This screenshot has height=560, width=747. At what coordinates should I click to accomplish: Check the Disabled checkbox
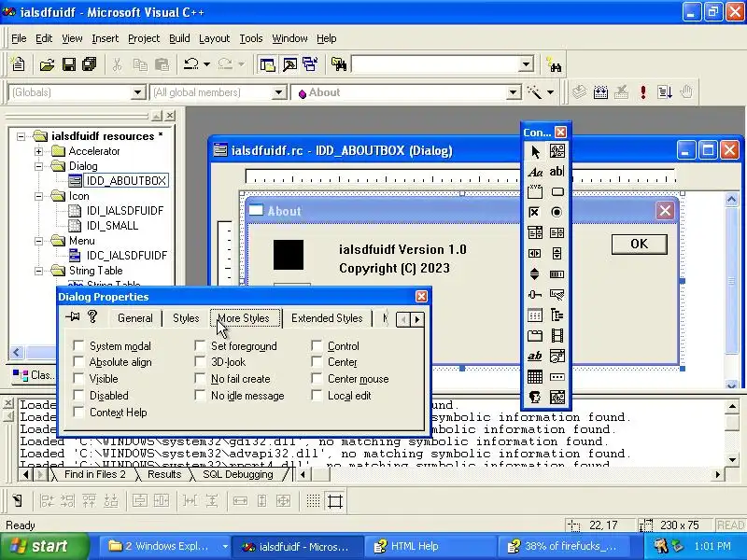(78, 395)
